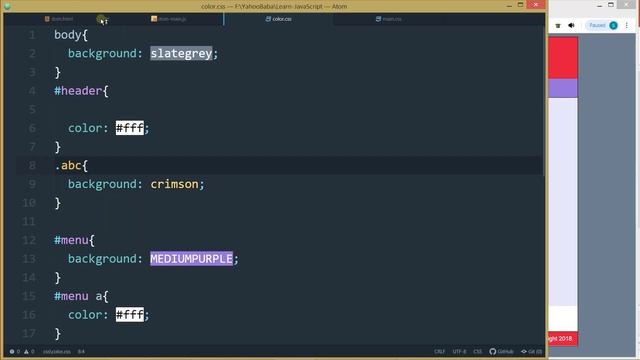Click the crimson header area in browser page

(563, 58)
